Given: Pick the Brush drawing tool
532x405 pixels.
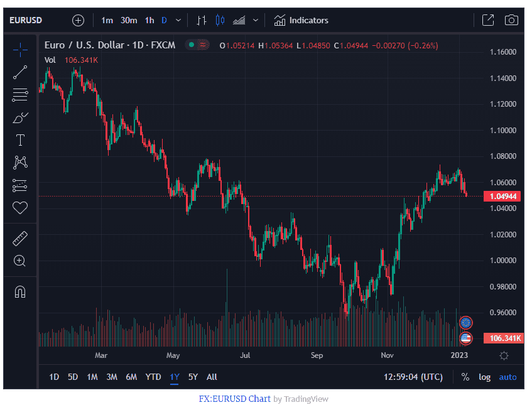Looking at the screenshot, I should click(x=20, y=117).
